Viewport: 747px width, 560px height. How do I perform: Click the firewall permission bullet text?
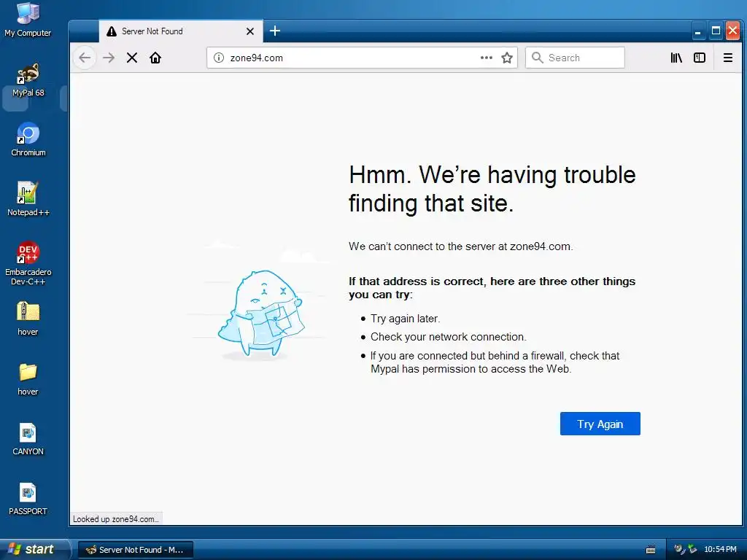click(x=495, y=362)
